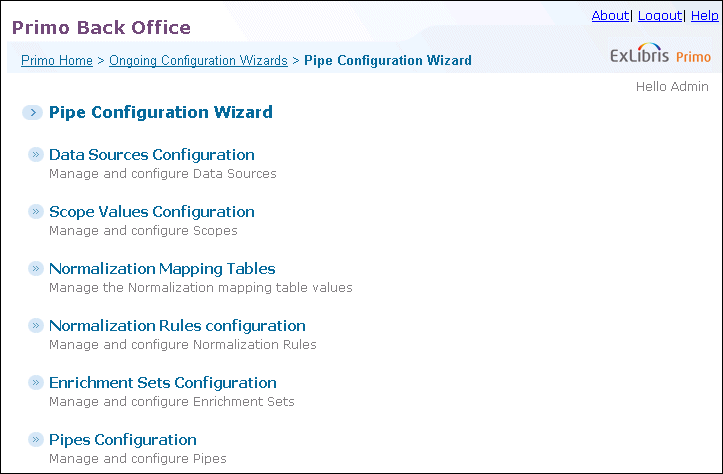Click the ExLibris Primo logo
Screen dimensions: 723x474
(x=660, y=54)
